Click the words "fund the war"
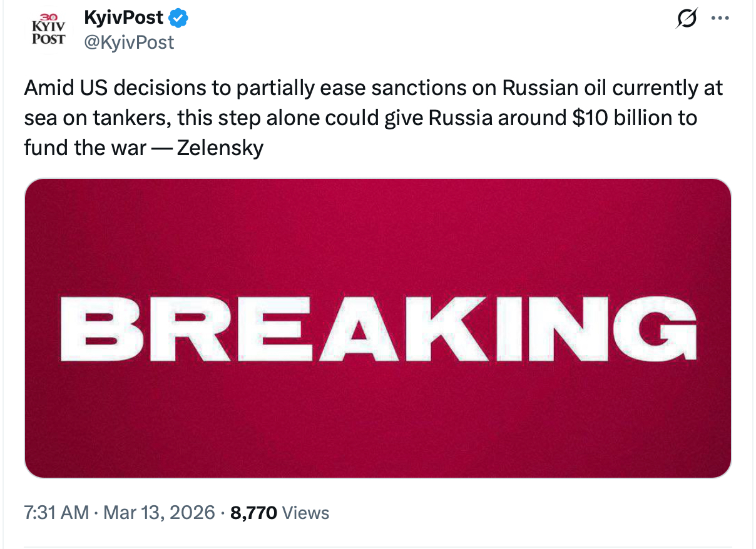Image resolution: width=756 pixels, height=549 pixels. pos(84,148)
